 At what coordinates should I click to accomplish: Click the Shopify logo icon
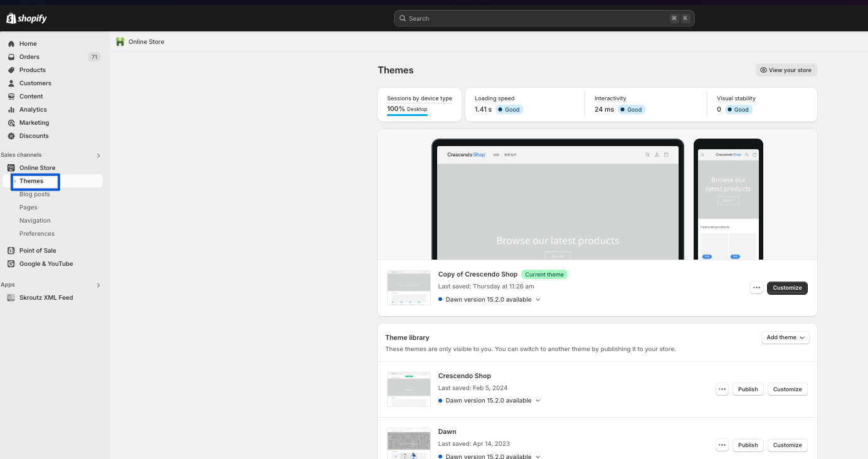(11, 18)
